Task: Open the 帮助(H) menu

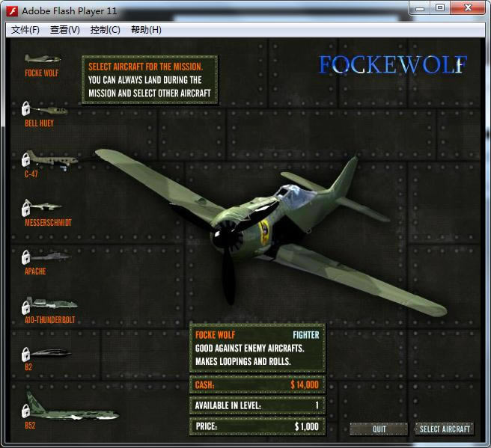Action: tap(146, 30)
